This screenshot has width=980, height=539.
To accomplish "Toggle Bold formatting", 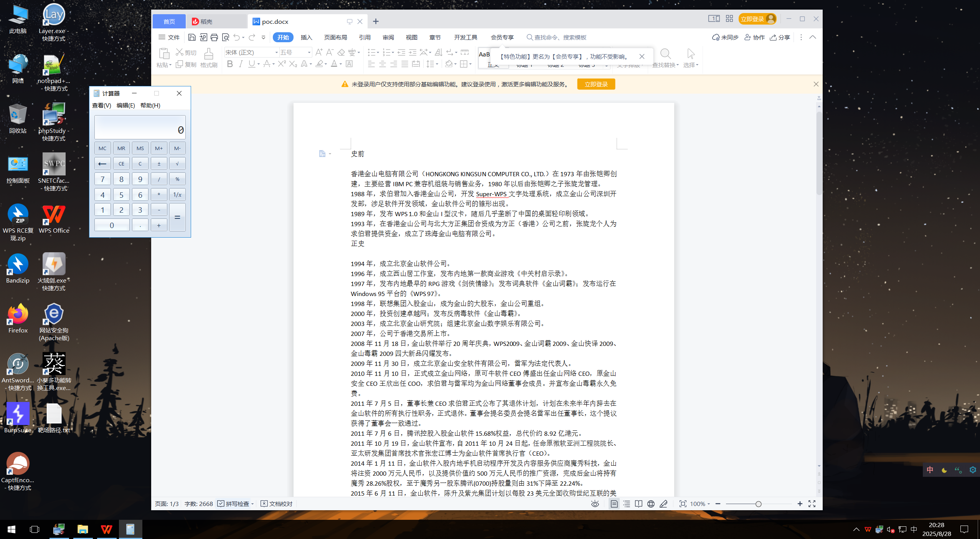I will 230,64.
